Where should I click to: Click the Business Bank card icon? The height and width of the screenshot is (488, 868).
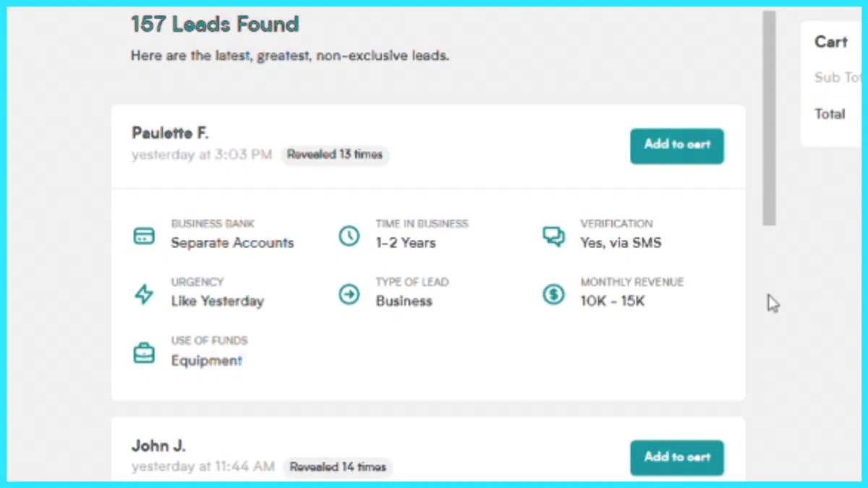144,236
